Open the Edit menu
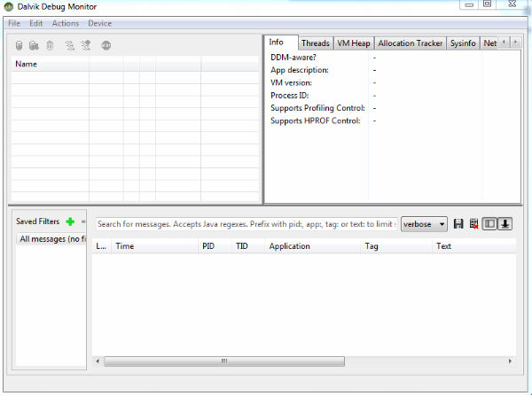The width and height of the screenshot is (532, 396). pos(36,23)
